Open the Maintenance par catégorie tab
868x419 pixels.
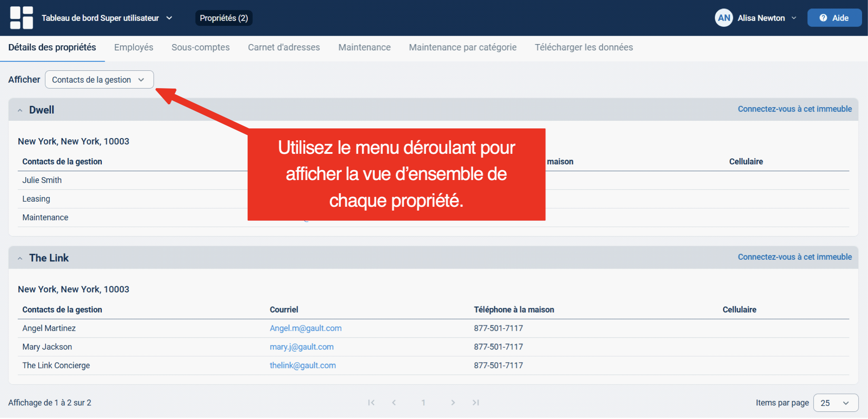(x=463, y=47)
